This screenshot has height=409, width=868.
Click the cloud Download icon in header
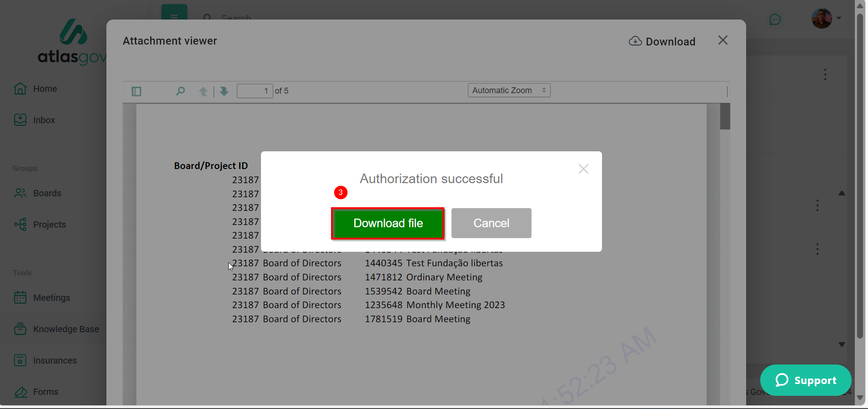[x=635, y=41]
